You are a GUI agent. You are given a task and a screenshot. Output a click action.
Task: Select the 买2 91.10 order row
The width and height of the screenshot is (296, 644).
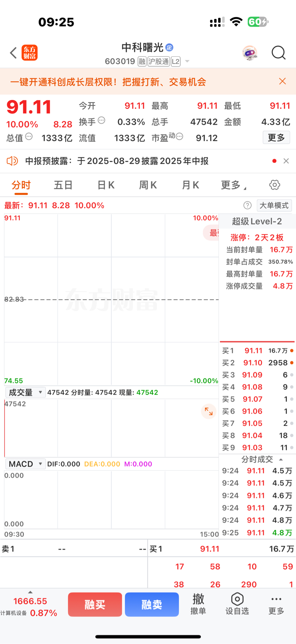click(257, 363)
